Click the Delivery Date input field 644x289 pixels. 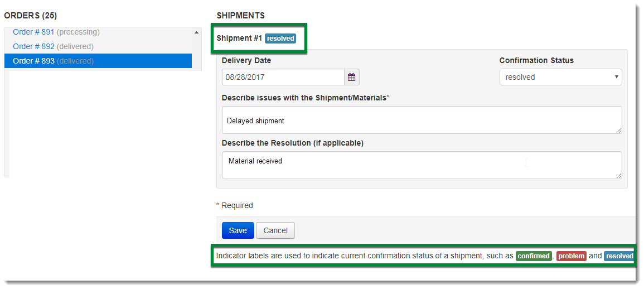click(283, 78)
